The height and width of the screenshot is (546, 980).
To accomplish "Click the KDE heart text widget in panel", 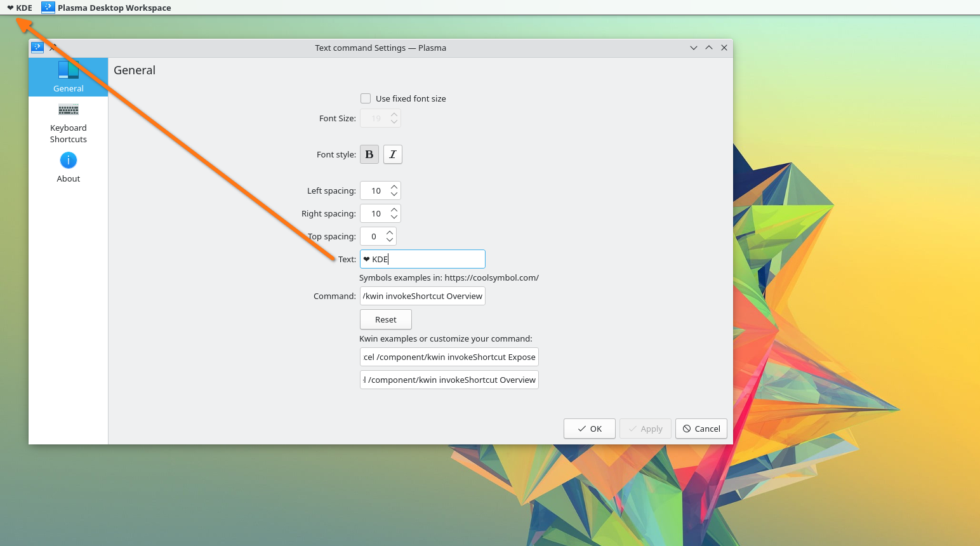I will [20, 8].
